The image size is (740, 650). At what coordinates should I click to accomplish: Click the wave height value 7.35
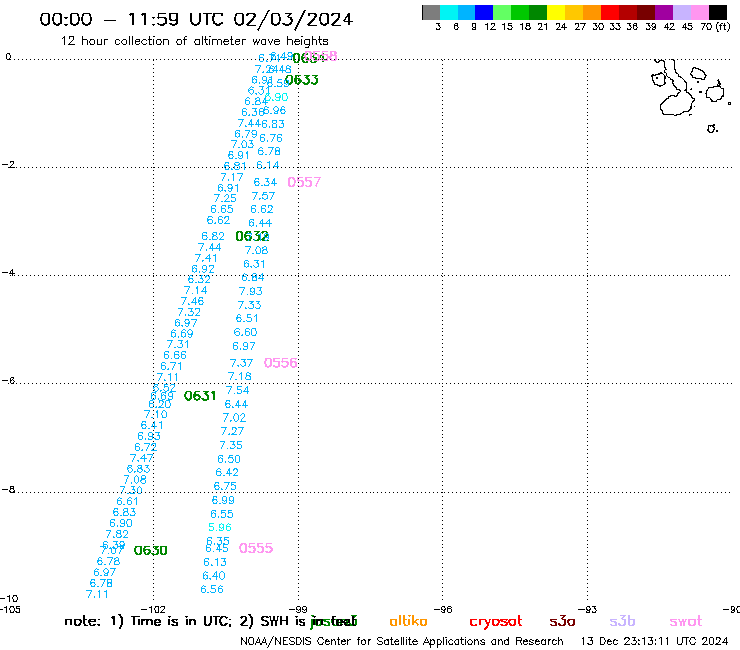point(231,445)
